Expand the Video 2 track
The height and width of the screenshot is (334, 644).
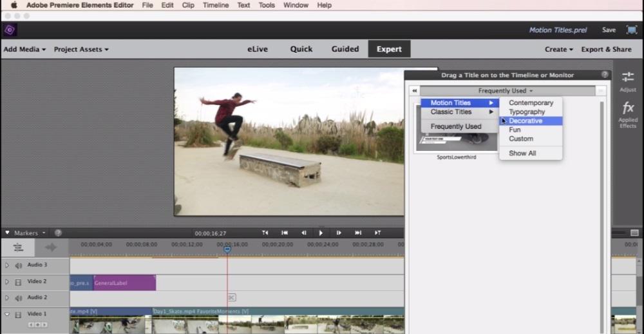tap(6, 282)
